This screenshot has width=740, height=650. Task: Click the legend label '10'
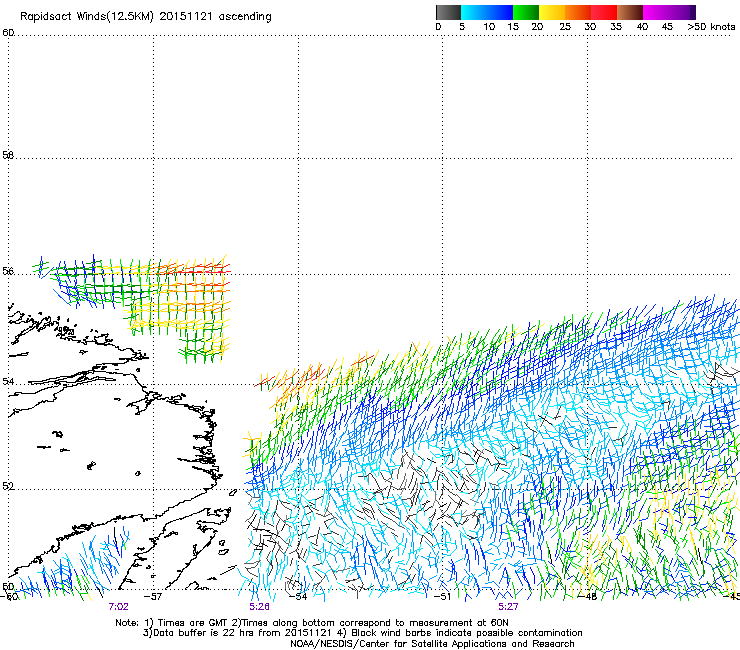coord(489,27)
